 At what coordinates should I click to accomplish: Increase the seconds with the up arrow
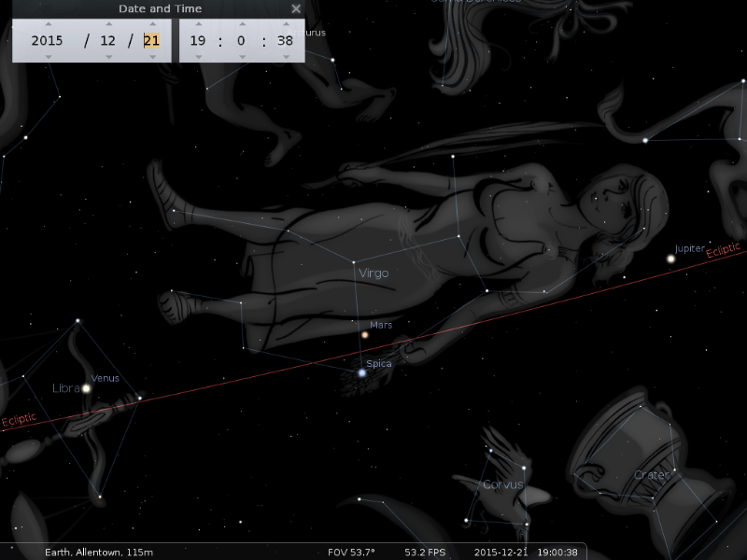coord(285,25)
